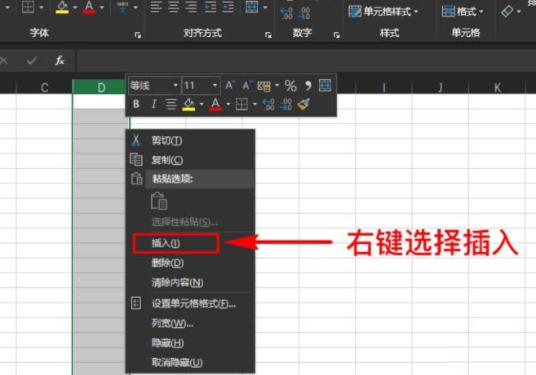Click the ribbon increase decimal icon

pyautogui.click(x=286, y=13)
